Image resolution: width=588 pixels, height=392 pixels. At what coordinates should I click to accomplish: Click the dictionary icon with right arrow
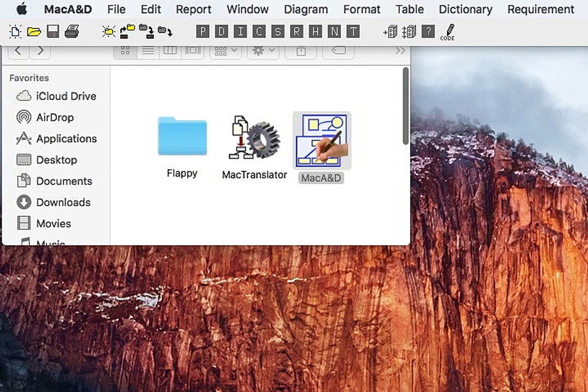[390, 32]
